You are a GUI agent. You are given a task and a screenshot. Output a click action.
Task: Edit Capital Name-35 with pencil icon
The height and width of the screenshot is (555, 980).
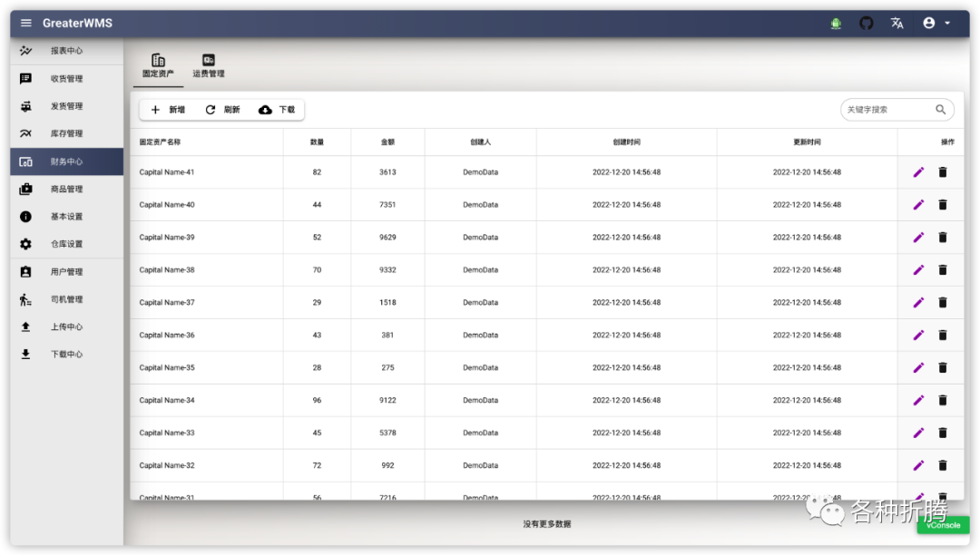(918, 367)
